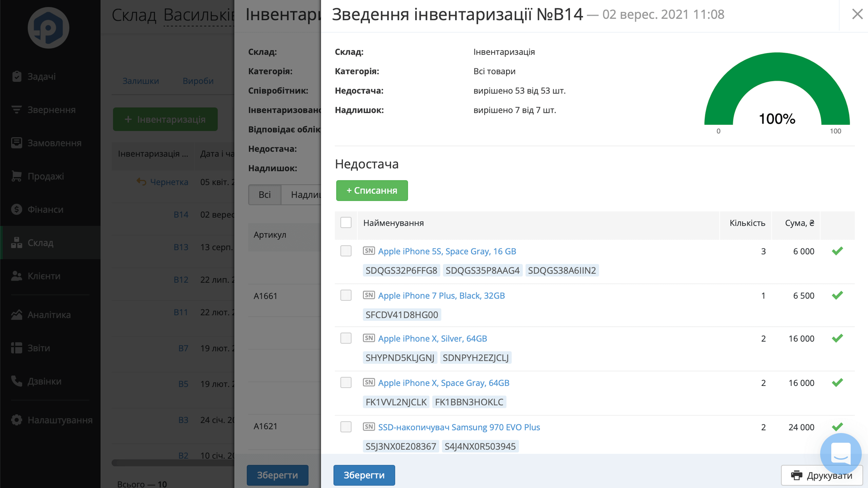The height and width of the screenshot is (488, 868).
Task: Open SSD-накопичувач Samsung 970 EVO Plus link
Action: click(459, 427)
